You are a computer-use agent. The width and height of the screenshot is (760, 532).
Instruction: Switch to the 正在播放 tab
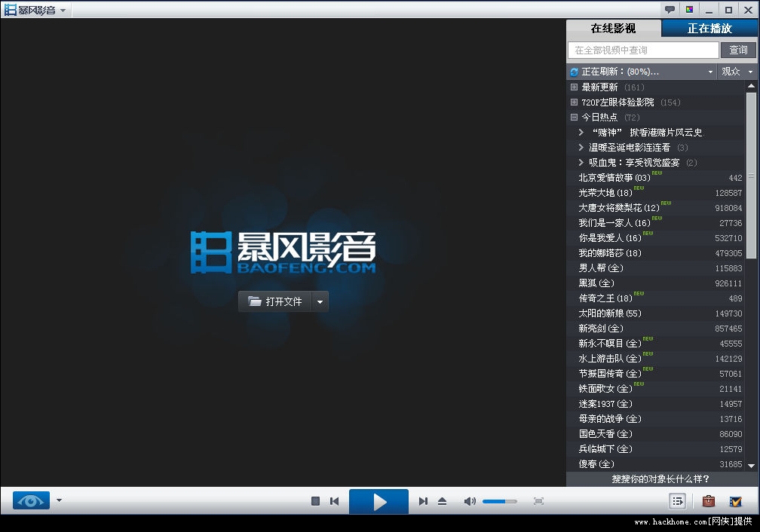pyautogui.click(x=709, y=29)
